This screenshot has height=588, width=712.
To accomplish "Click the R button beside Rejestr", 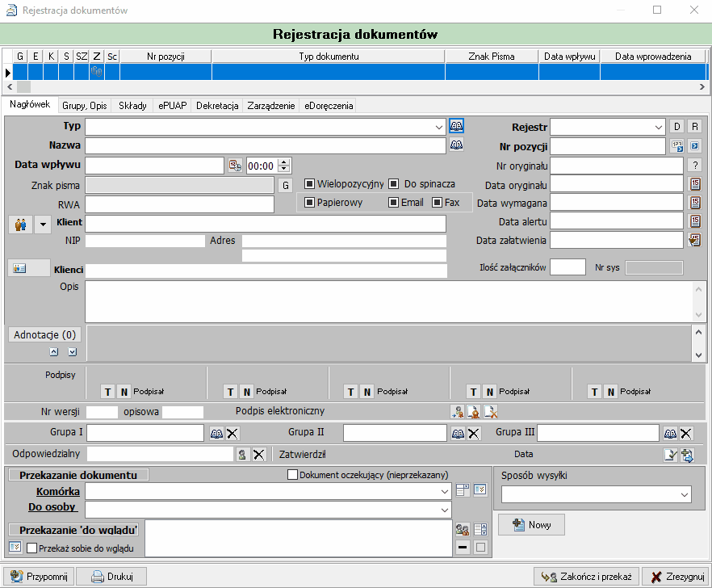I will pos(695,127).
